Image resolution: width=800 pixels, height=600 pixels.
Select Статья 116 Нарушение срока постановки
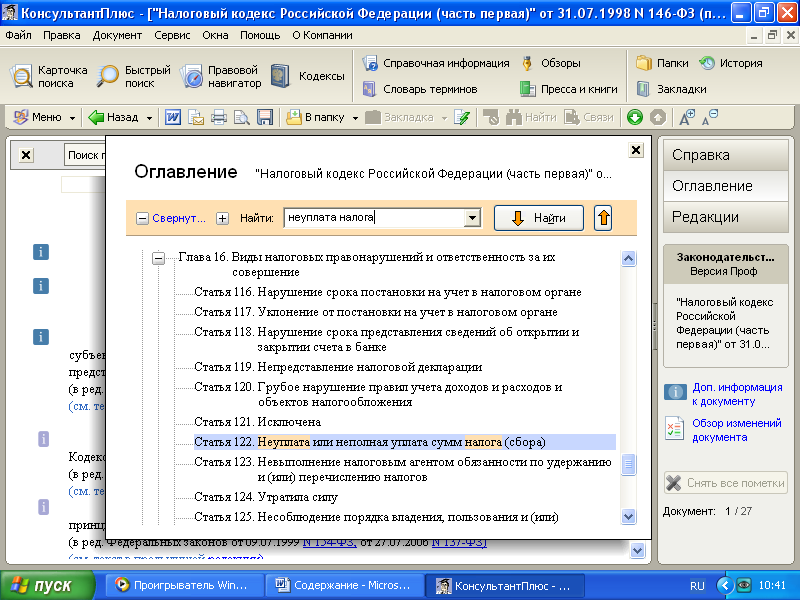point(388,292)
